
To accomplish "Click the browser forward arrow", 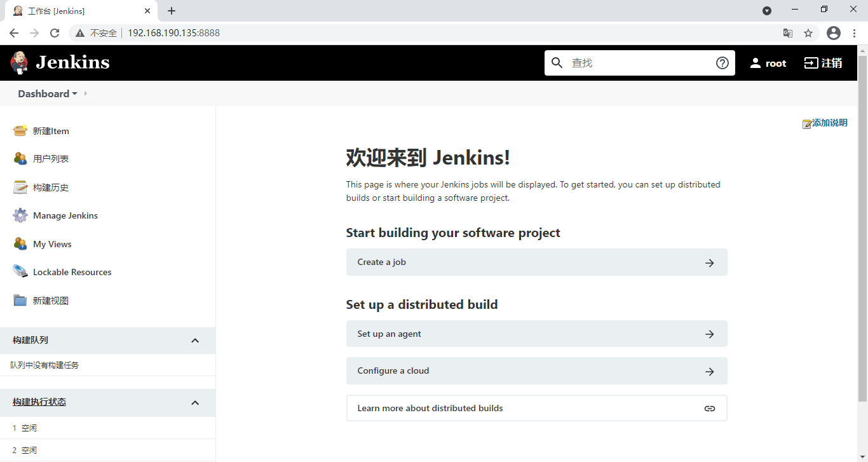I will coord(34,33).
